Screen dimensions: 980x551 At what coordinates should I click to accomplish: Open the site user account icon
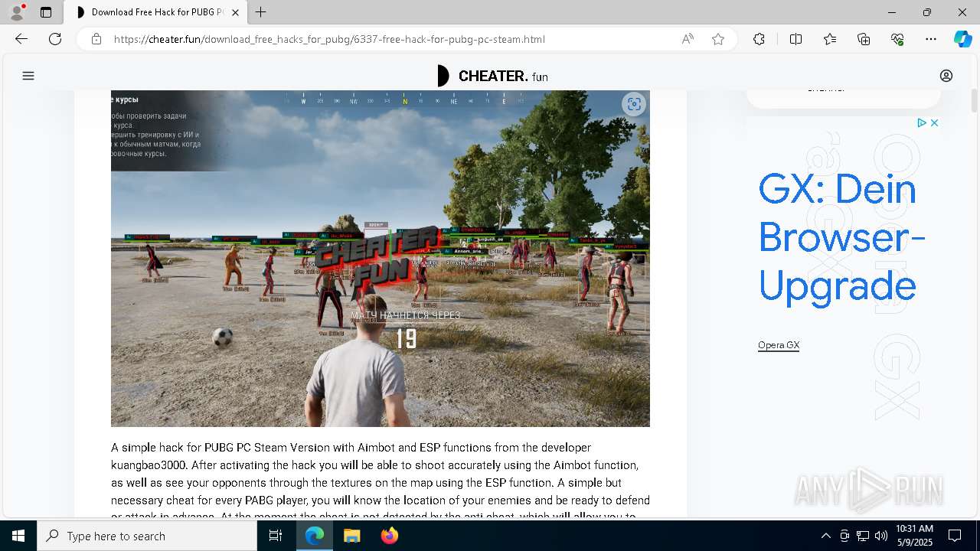pyautogui.click(x=946, y=76)
